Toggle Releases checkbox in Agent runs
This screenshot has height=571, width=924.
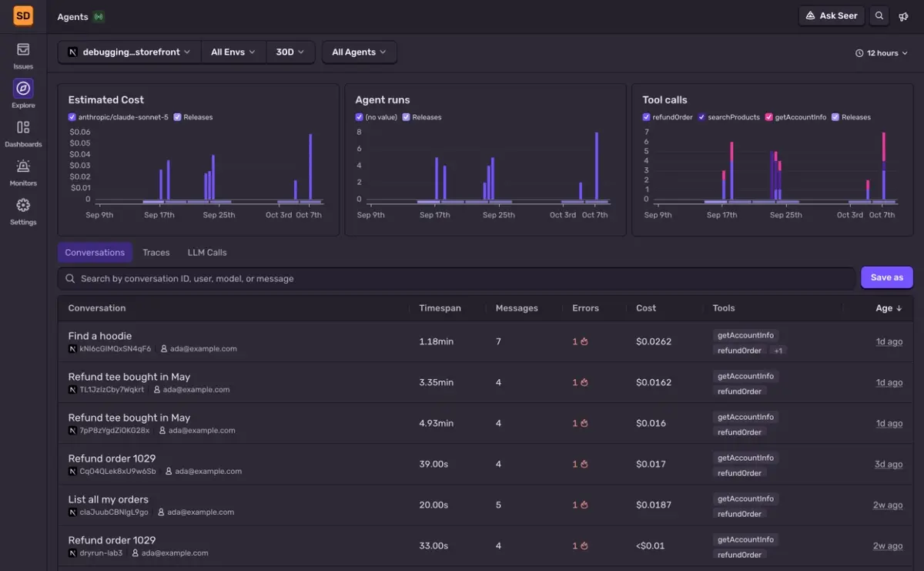[x=406, y=117]
